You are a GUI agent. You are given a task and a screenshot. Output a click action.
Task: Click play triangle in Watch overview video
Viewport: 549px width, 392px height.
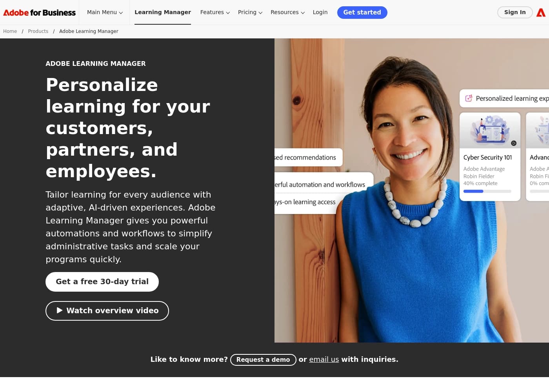point(60,310)
